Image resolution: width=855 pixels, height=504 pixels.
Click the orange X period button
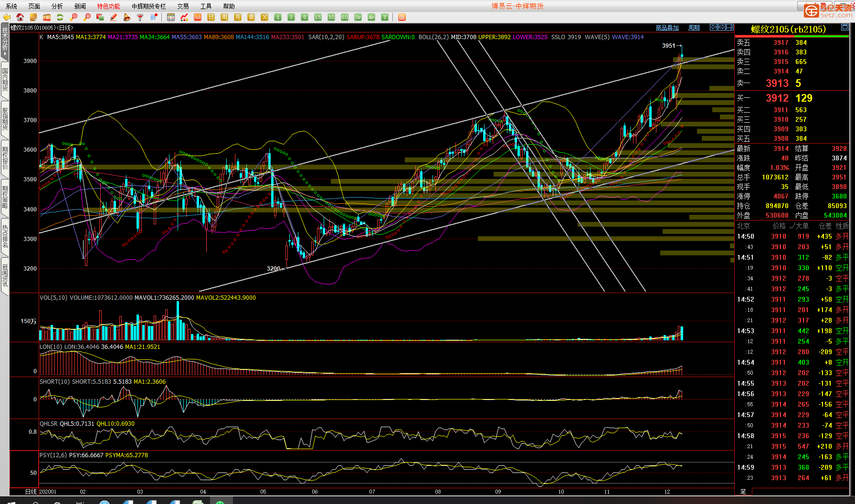pyautogui.click(x=264, y=17)
